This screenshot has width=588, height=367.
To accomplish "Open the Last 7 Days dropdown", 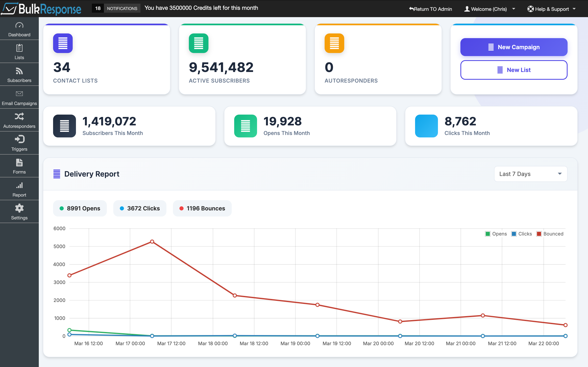I will tap(530, 174).
